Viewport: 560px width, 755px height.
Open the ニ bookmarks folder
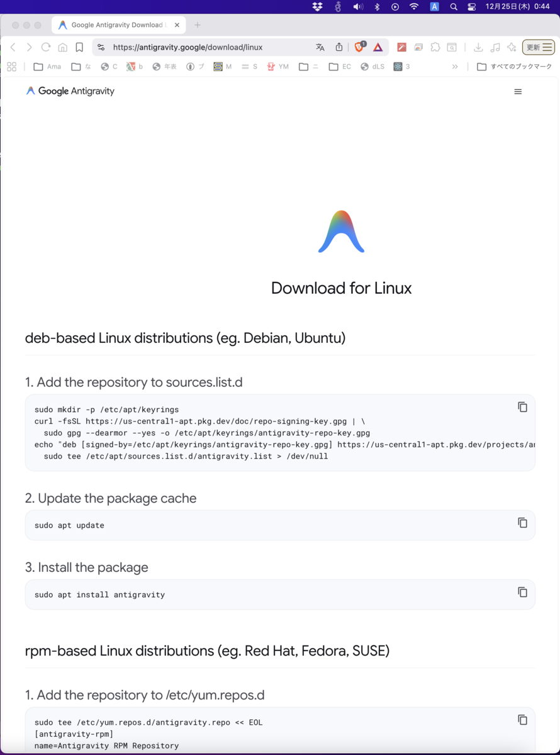(x=309, y=67)
